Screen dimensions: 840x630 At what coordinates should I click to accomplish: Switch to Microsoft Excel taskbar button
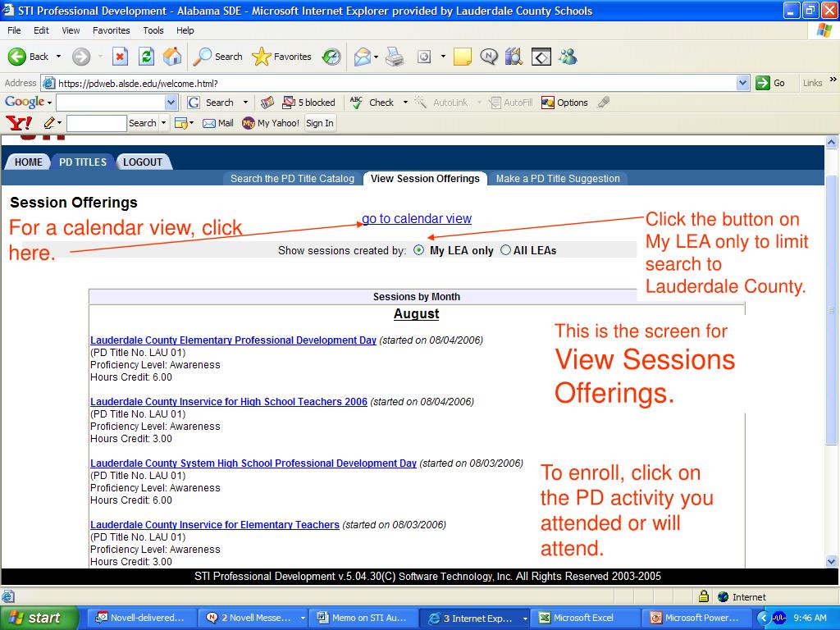[586, 618]
